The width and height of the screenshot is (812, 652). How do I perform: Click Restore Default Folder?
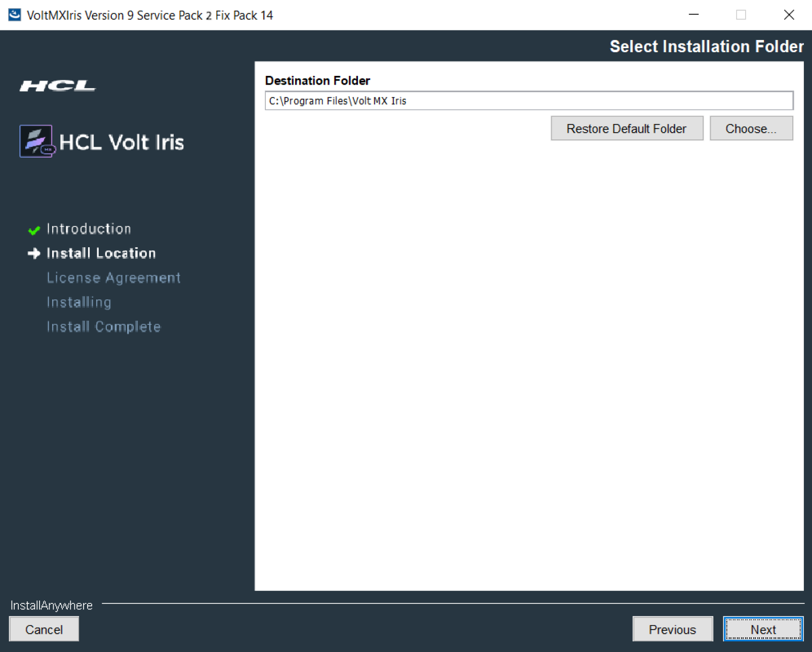coord(627,128)
